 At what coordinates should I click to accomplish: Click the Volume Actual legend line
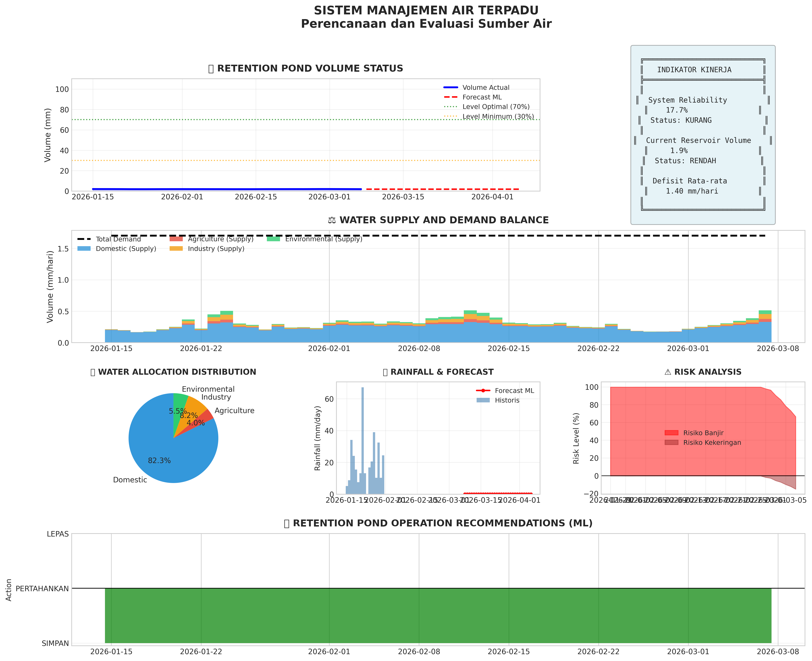(x=451, y=87)
